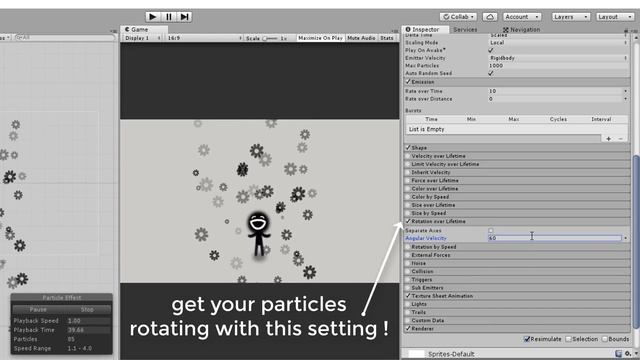Toggle the Separate Axes checkbox
This screenshot has height=360, width=640.
(x=491, y=231)
